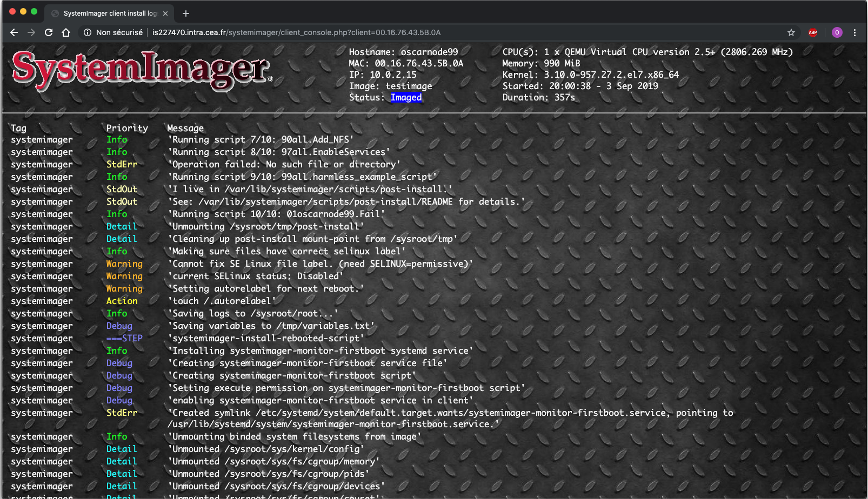Image resolution: width=868 pixels, height=499 pixels.
Task: Select 'Running script 10/10: 01oscarnode99.Fail' message
Action: [276, 214]
